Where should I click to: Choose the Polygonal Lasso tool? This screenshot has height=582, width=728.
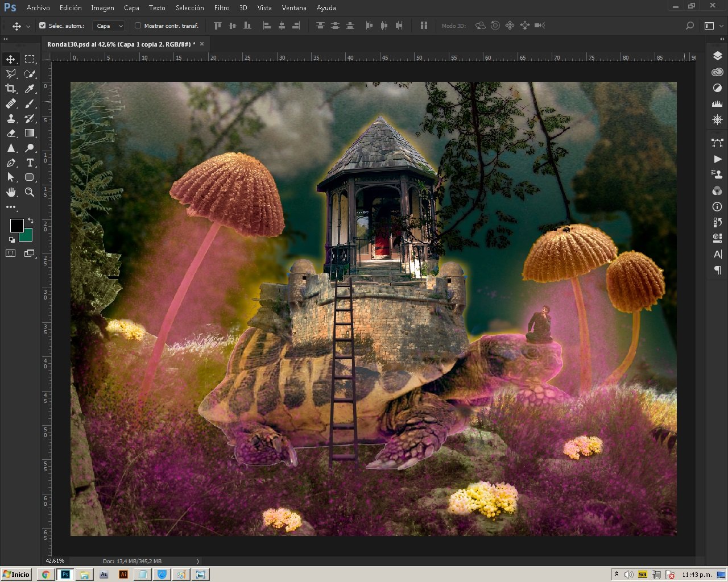(11, 74)
